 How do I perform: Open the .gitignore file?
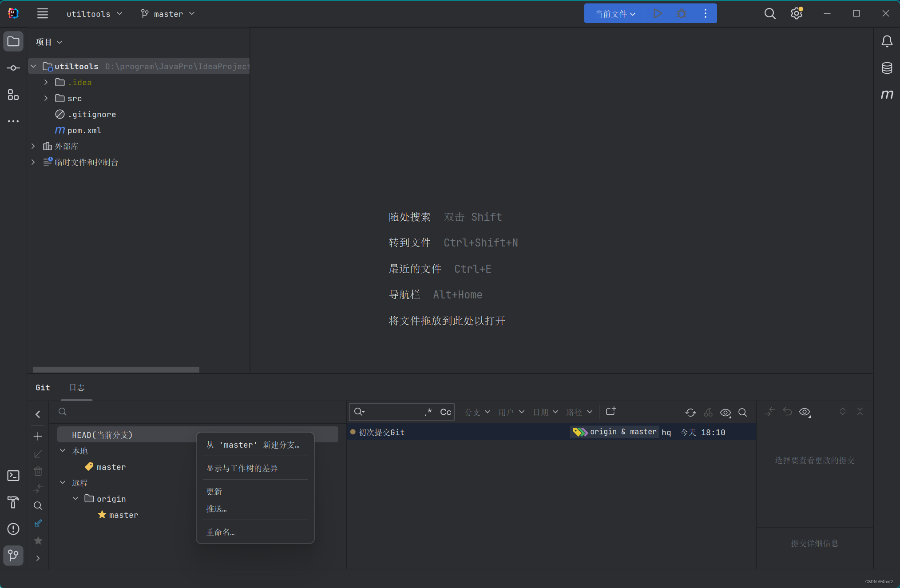point(91,114)
